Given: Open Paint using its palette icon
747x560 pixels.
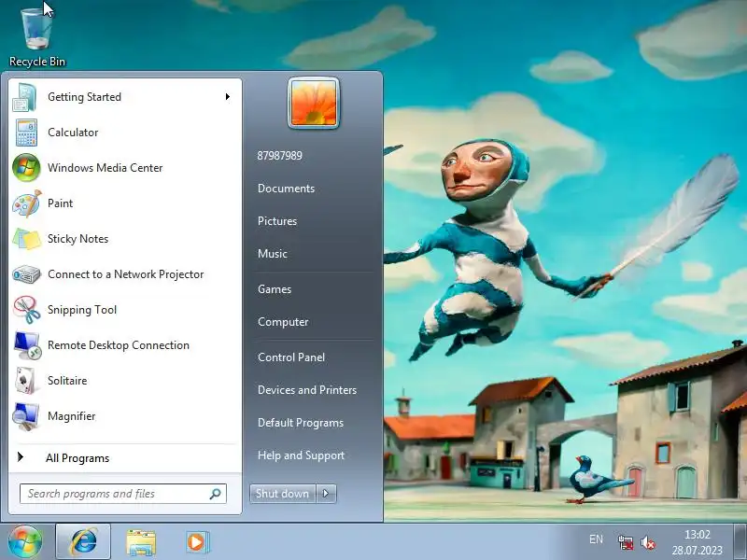Looking at the screenshot, I should 27,203.
